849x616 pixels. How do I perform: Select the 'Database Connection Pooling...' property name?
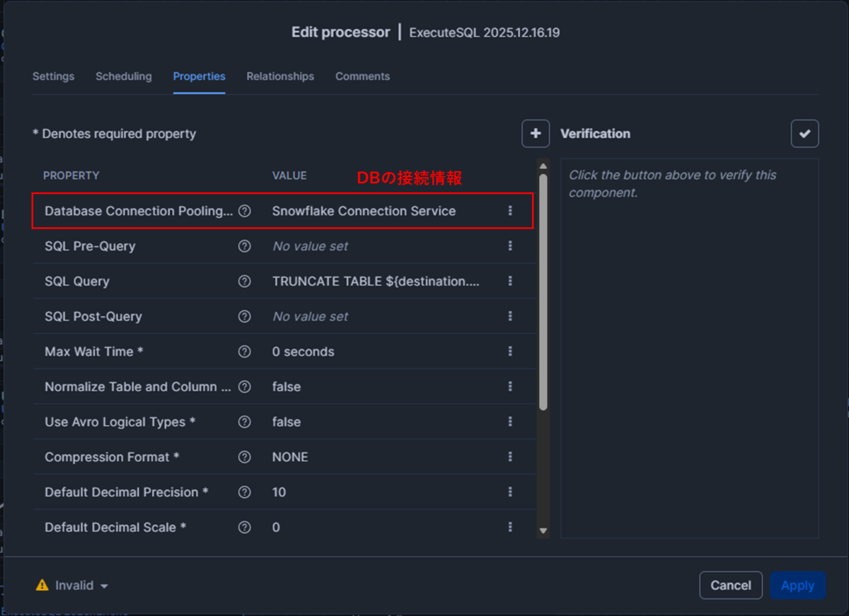tap(139, 211)
